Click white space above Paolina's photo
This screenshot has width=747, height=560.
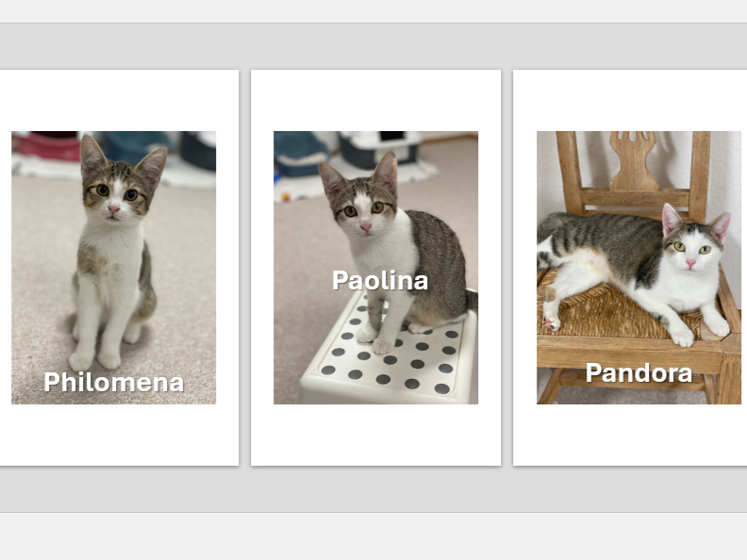[x=376, y=101]
